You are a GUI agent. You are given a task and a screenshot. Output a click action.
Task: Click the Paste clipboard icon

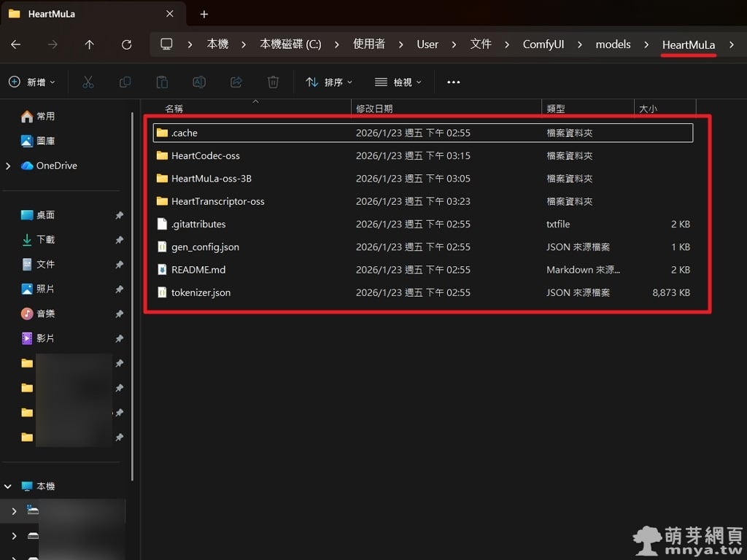162,82
